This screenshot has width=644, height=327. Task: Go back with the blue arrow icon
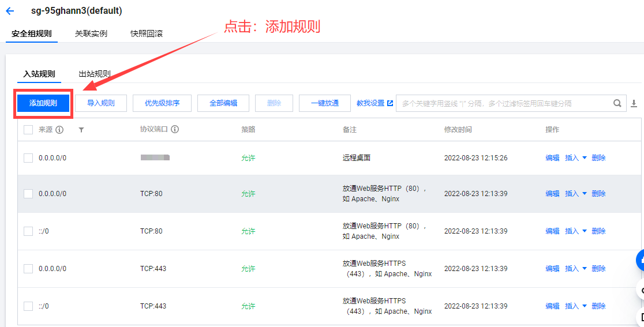(x=10, y=11)
